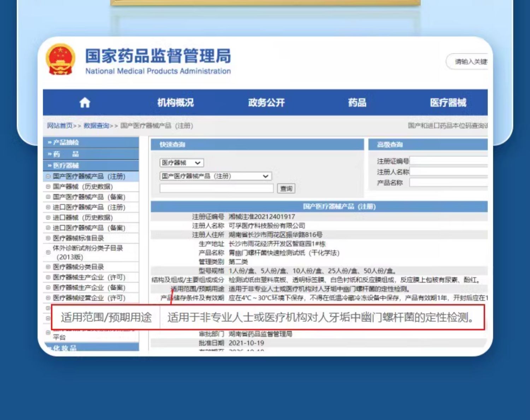Open 医疗器械标准目录 in the sidebar
The height and width of the screenshot is (420, 530).
pos(78,238)
